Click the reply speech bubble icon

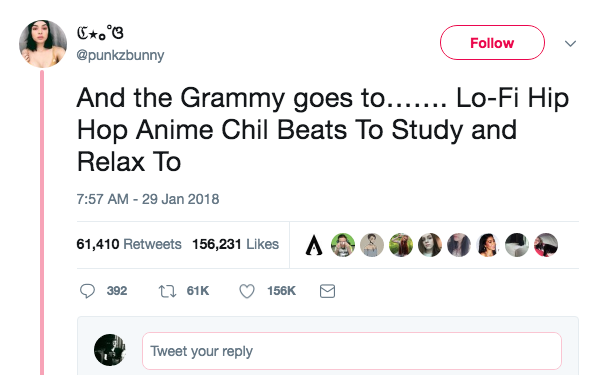[87, 291]
